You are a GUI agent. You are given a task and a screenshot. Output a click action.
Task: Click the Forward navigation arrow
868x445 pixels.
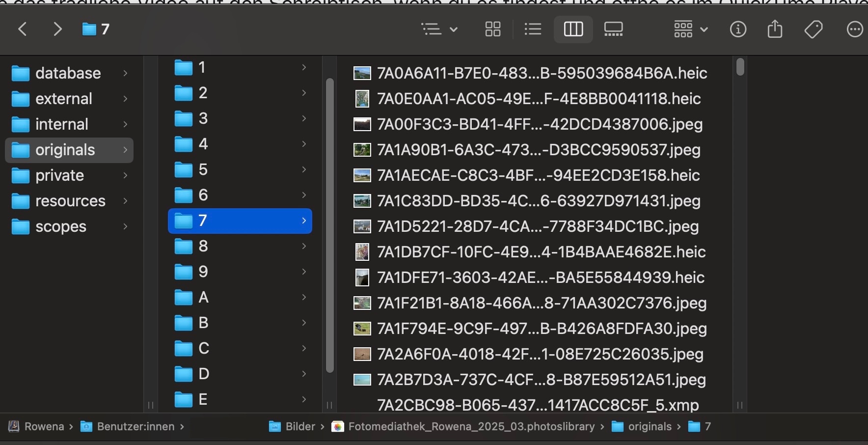coord(57,29)
